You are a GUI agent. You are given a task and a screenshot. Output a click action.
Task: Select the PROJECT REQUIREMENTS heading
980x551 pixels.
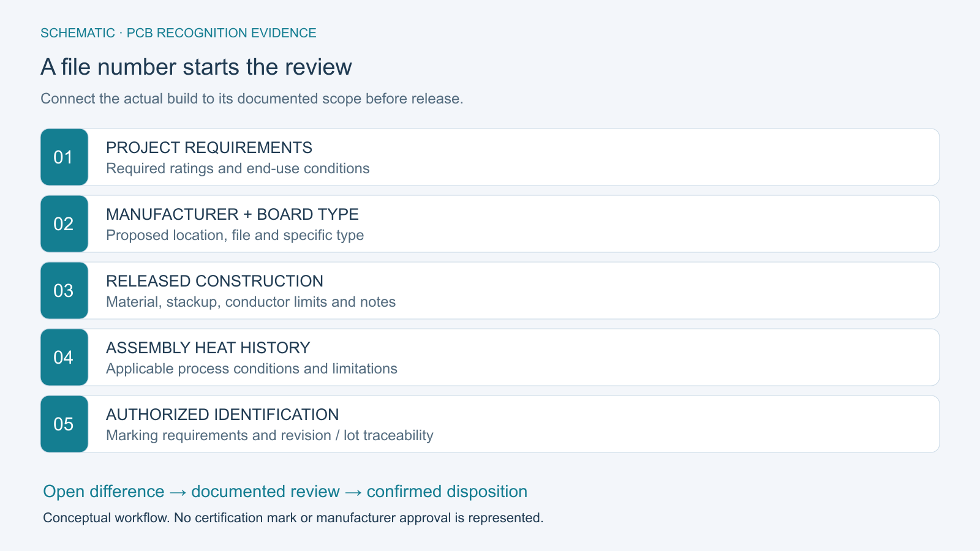[209, 148]
